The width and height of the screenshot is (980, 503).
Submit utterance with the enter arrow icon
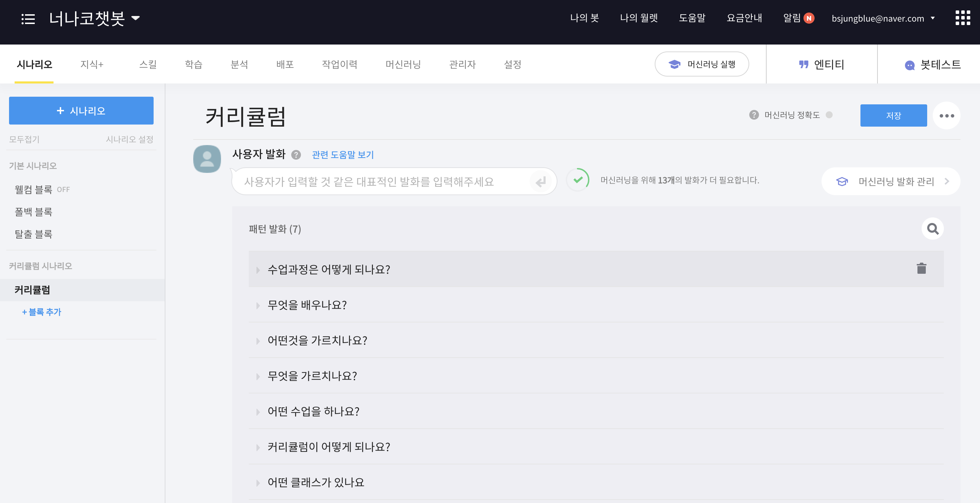[x=540, y=182]
